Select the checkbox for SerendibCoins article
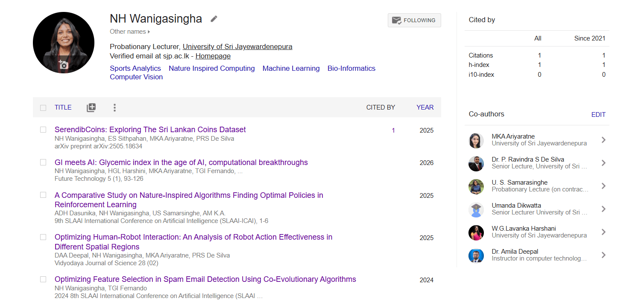 (x=43, y=130)
